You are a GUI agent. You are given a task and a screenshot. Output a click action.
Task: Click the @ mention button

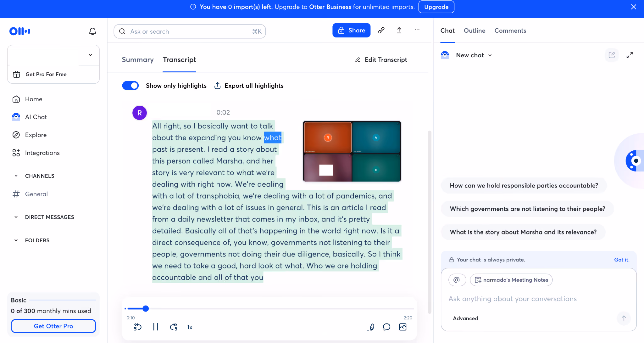click(457, 280)
